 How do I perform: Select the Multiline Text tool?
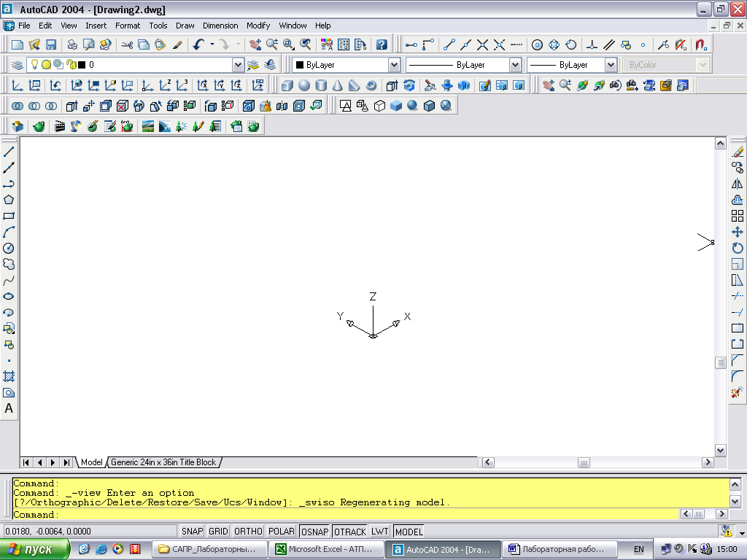coord(9,408)
